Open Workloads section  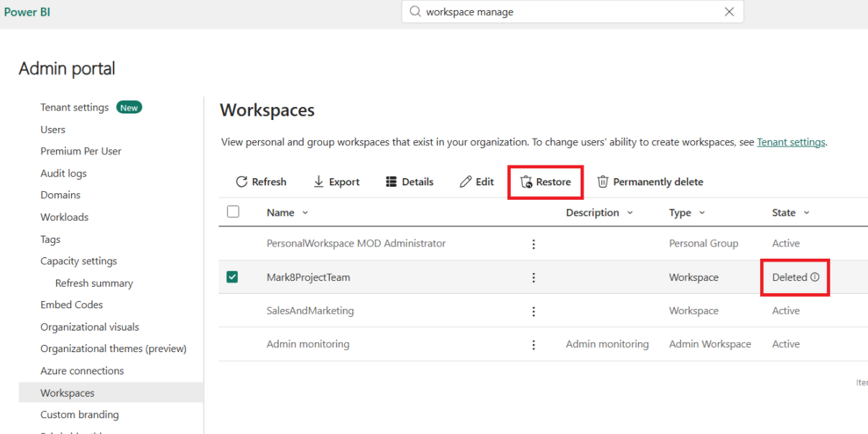tap(65, 217)
